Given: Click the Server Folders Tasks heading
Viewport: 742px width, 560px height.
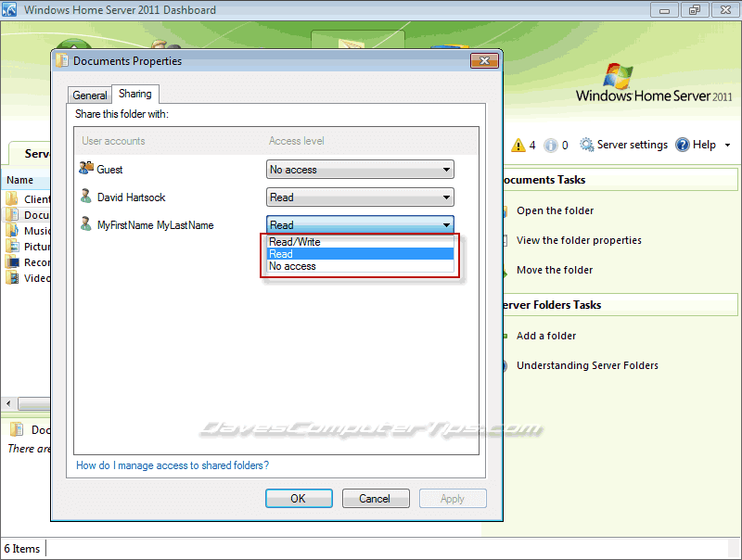Looking at the screenshot, I should click(x=551, y=305).
